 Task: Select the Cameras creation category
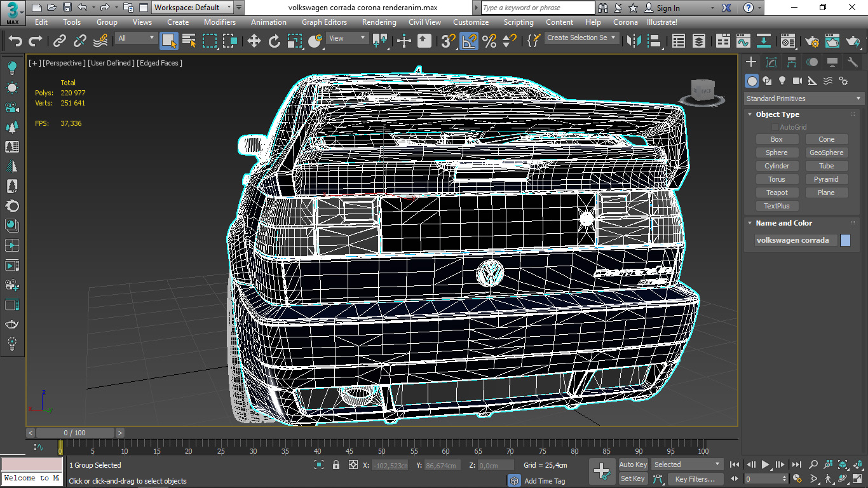(797, 81)
